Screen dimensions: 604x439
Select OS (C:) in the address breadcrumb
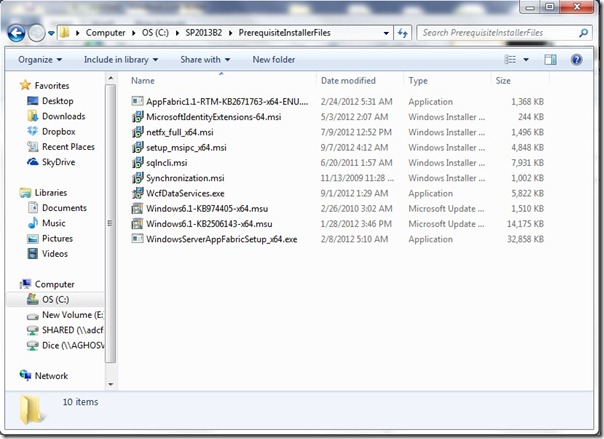click(x=155, y=33)
